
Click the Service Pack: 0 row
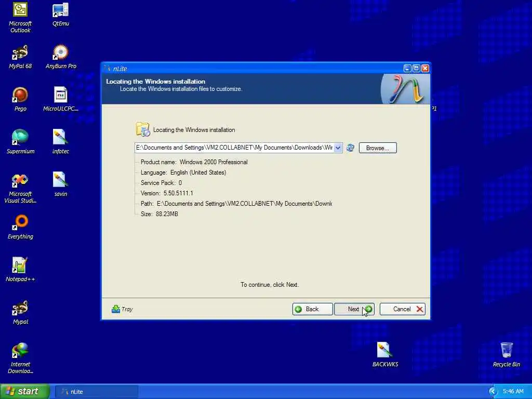point(161,183)
